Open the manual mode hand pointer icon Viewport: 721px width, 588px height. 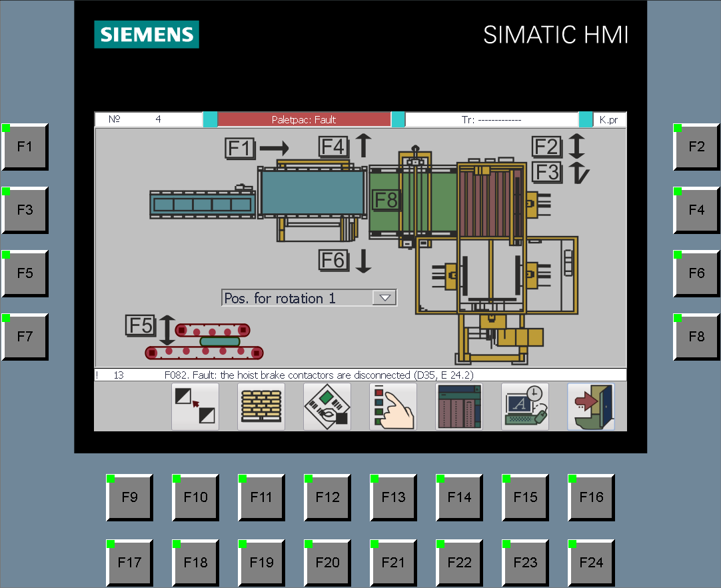393,407
